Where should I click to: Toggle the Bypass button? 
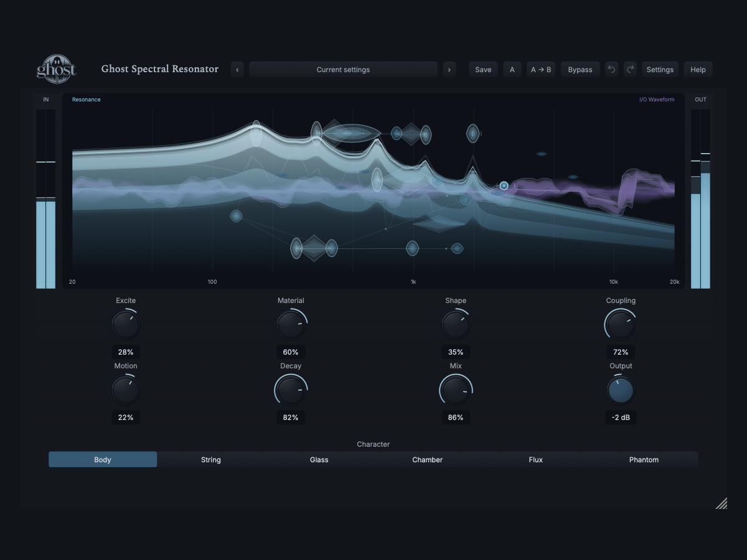click(x=580, y=70)
